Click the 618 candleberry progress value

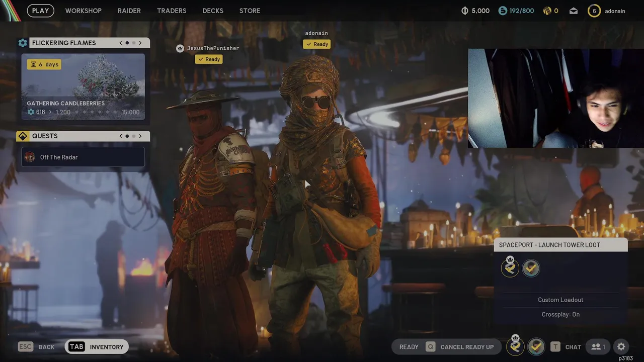pyautogui.click(x=40, y=112)
